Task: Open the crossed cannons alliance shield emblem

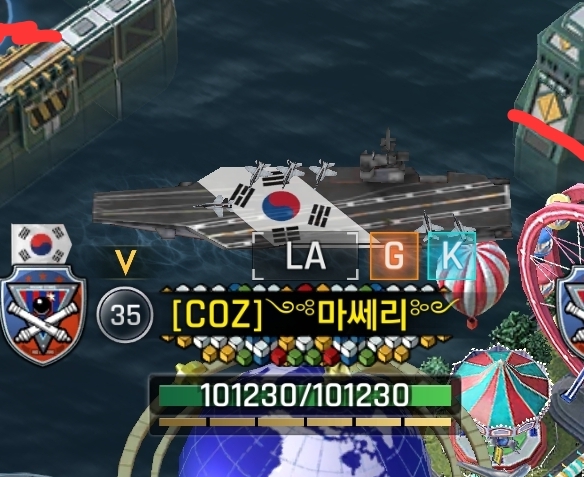Action: pyautogui.click(x=43, y=315)
